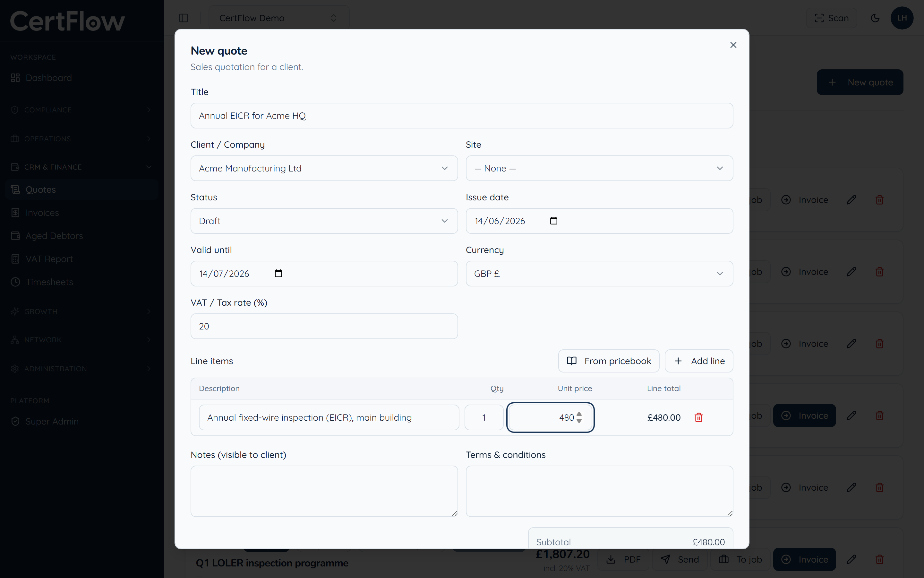Viewport: 924px width, 578px height.
Task: Click the Dashboard grid icon in the sidebar
Action: 15,78
